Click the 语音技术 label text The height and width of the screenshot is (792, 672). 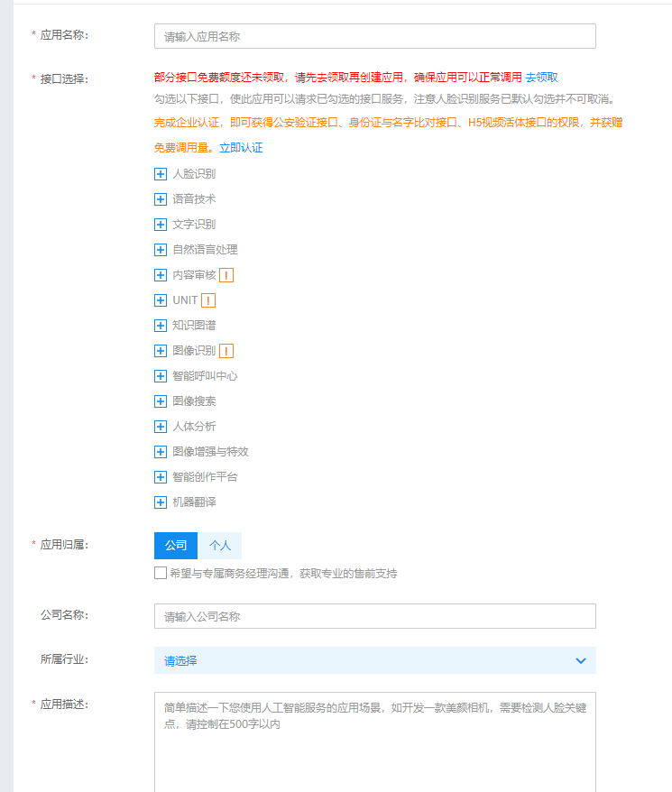pos(194,199)
